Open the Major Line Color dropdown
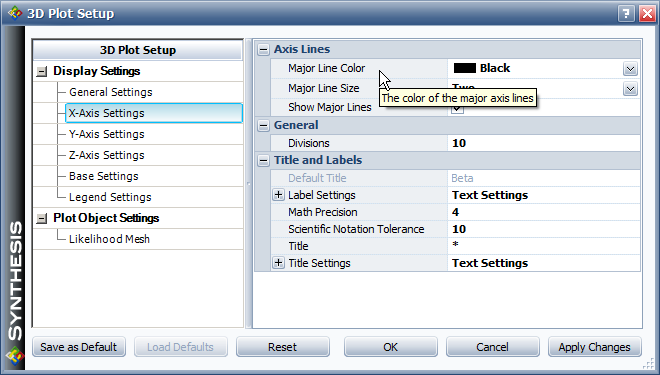This screenshot has width=660, height=375. point(630,69)
